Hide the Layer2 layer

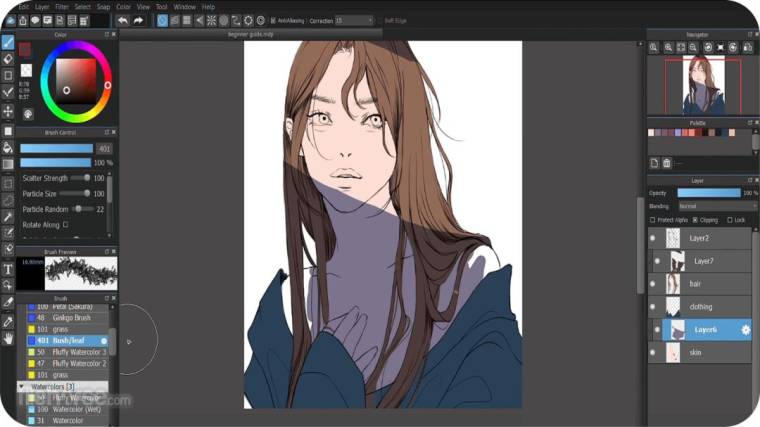tap(652, 238)
